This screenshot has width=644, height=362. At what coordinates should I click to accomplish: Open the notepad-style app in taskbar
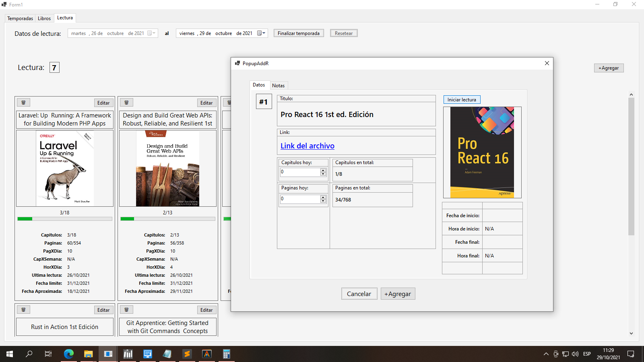pyautogui.click(x=167, y=354)
